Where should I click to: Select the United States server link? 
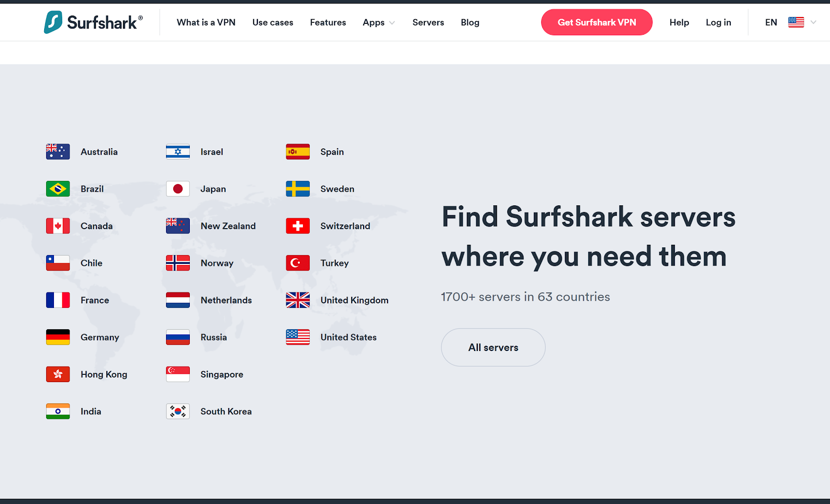point(349,337)
